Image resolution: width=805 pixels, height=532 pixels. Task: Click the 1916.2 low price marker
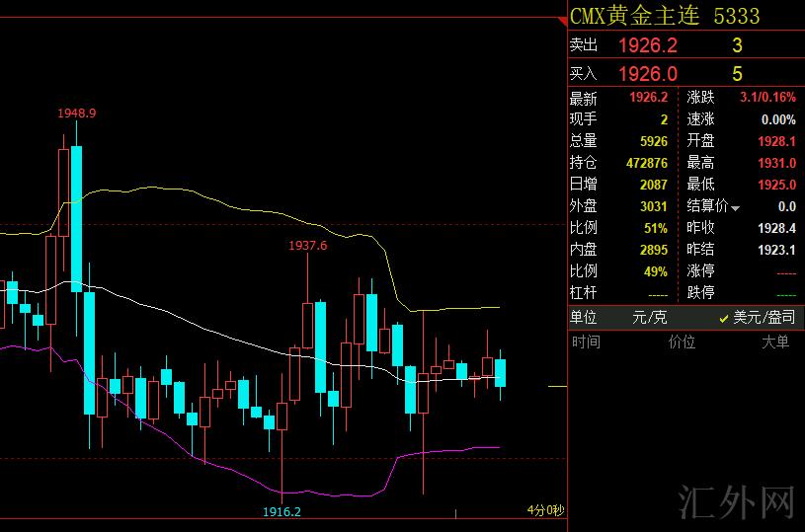point(282,511)
